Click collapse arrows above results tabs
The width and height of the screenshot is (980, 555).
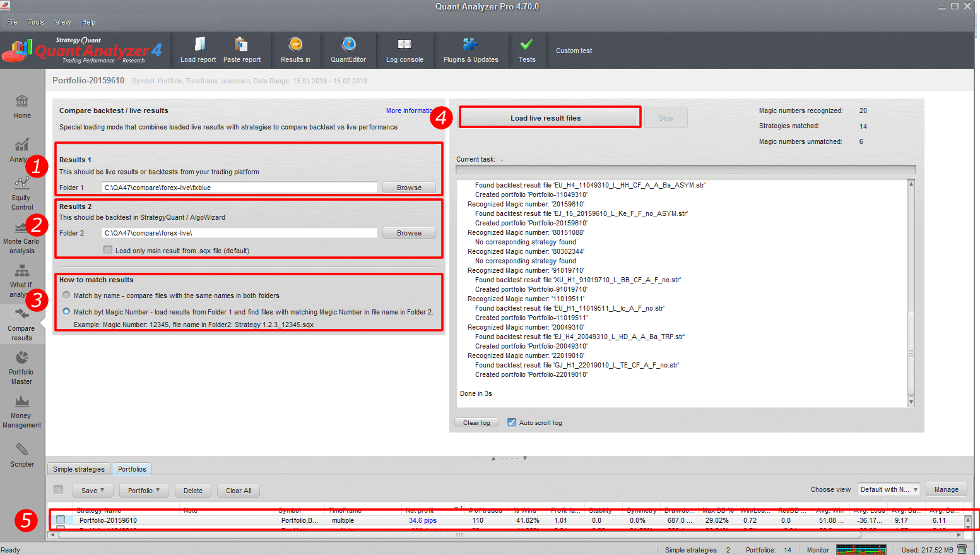click(509, 458)
